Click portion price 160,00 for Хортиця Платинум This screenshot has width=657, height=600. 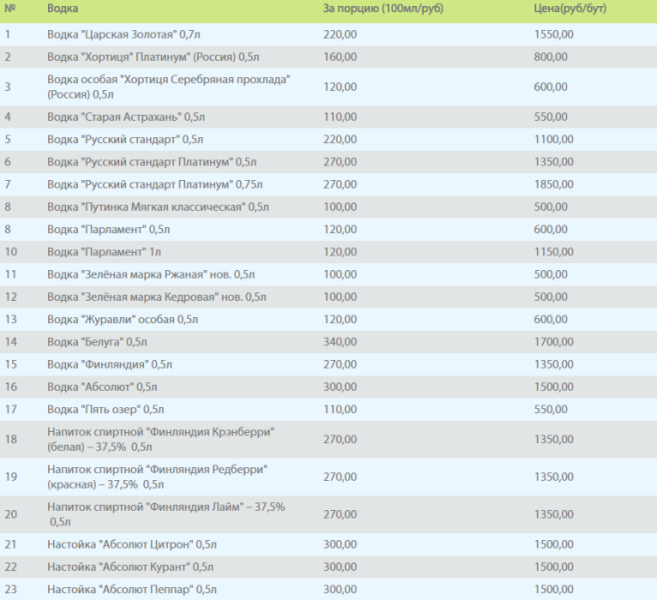[x=340, y=57]
